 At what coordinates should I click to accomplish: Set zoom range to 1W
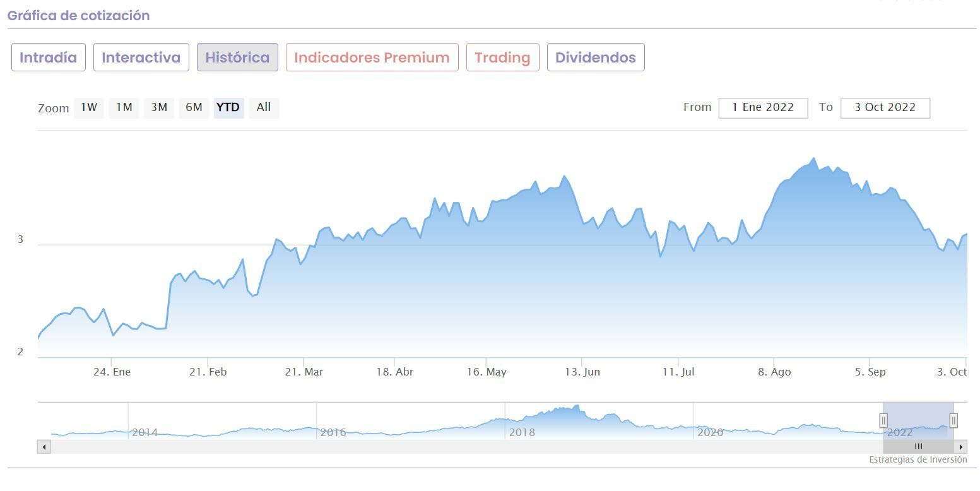[x=89, y=107]
